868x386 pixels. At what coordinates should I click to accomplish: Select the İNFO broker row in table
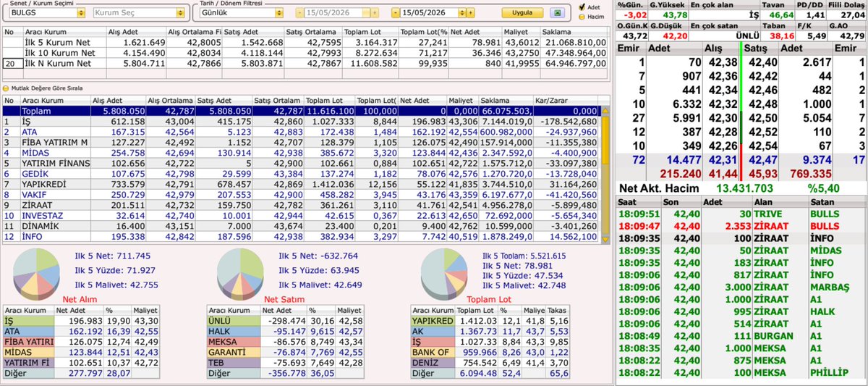302,237
